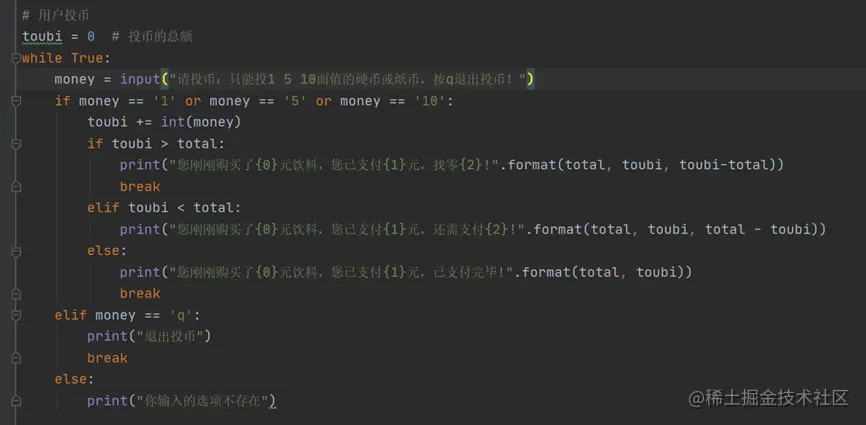Click the 'total - toubi' format argument
866x425 pixels.
click(x=758, y=229)
